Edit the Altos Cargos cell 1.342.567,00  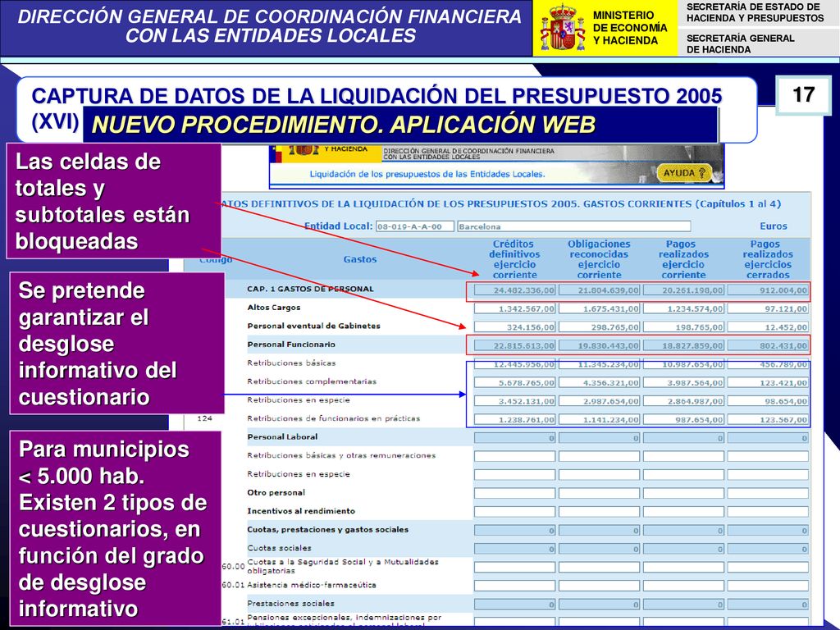tap(515, 308)
